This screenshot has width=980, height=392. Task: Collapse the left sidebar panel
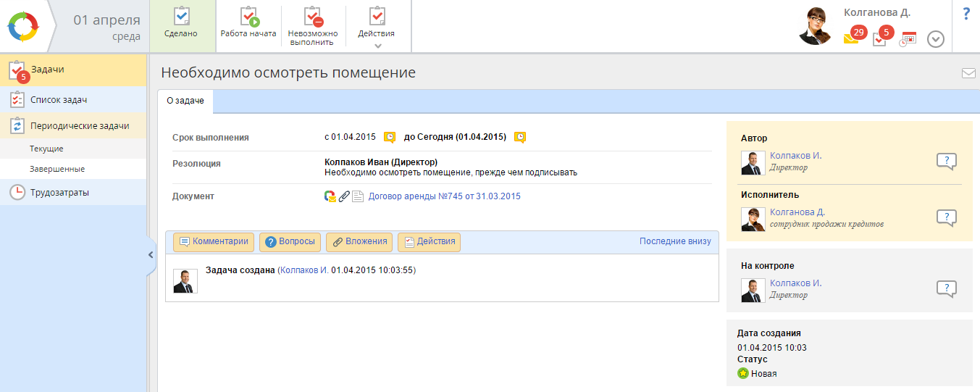(151, 254)
